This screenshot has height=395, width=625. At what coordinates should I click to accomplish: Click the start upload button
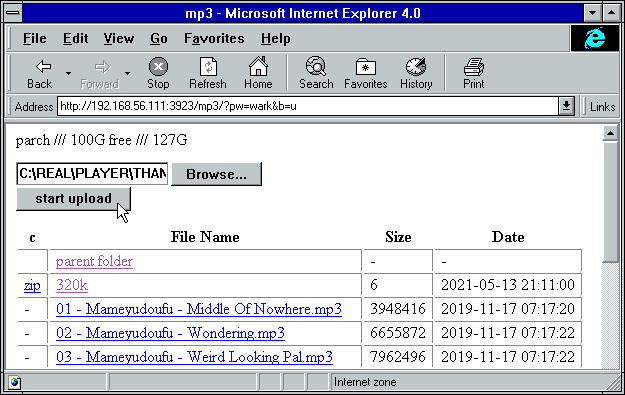pyautogui.click(x=73, y=198)
